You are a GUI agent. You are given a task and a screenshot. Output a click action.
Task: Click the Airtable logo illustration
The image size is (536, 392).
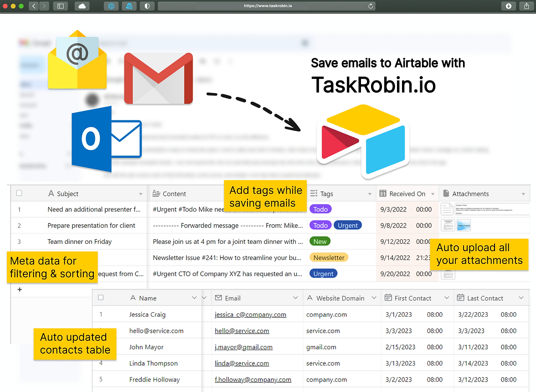pyautogui.click(x=363, y=141)
